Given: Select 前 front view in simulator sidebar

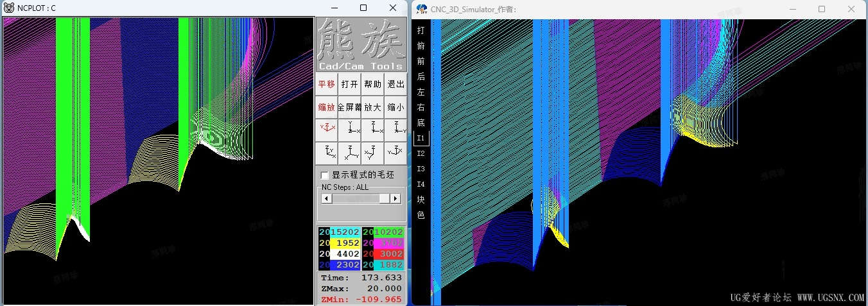Looking at the screenshot, I should tap(421, 61).
